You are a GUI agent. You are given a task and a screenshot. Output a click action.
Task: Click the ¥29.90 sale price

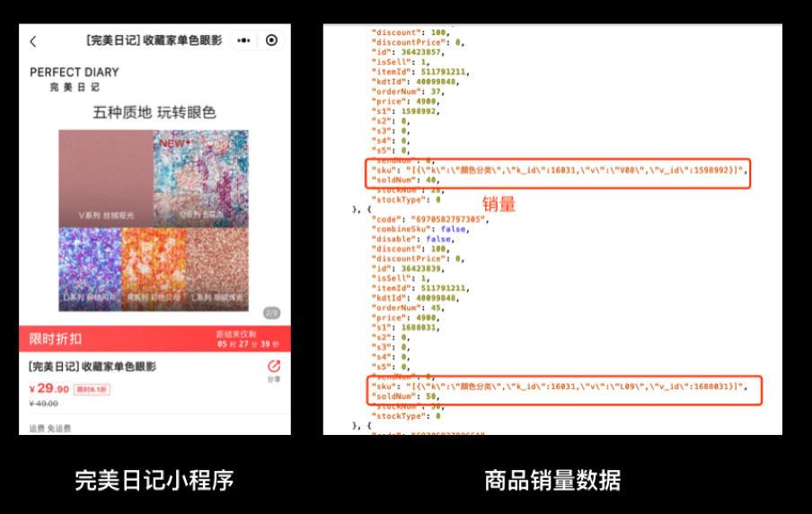pos(49,388)
